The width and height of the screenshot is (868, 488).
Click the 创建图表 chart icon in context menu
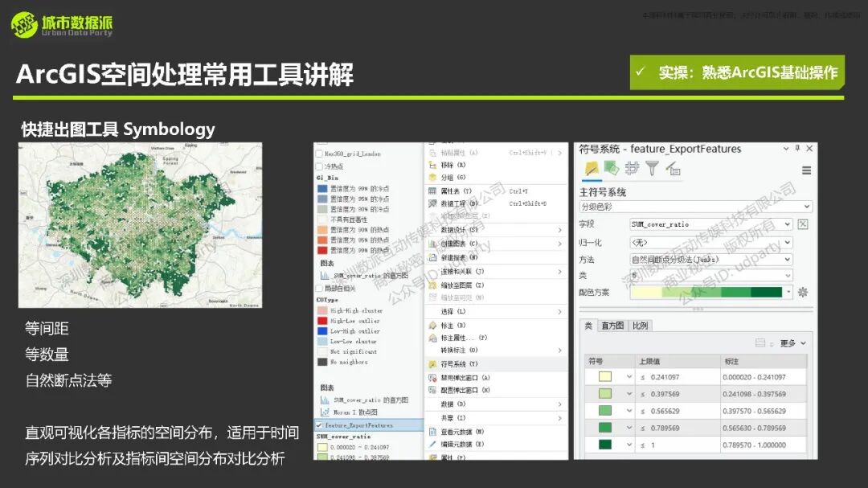click(x=433, y=244)
